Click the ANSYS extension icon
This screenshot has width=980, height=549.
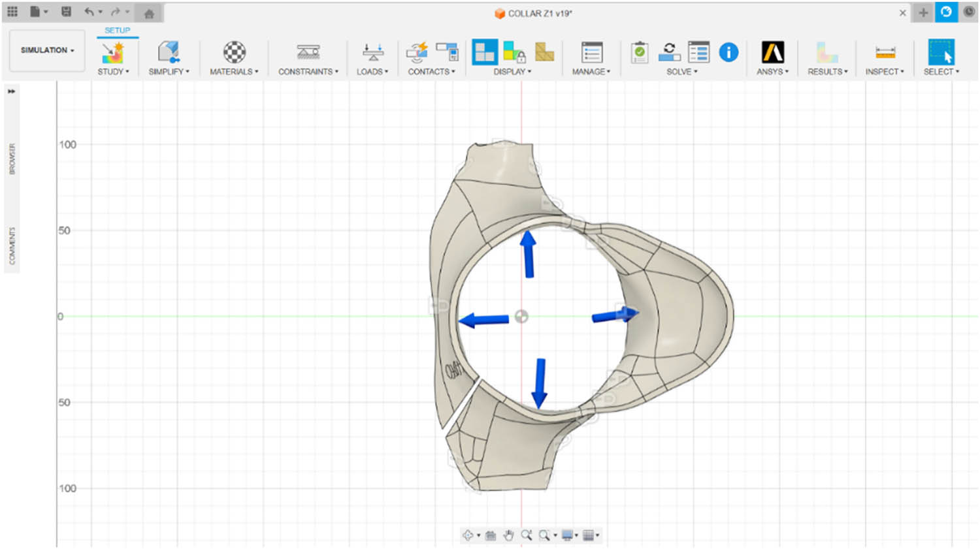point(772,52)
